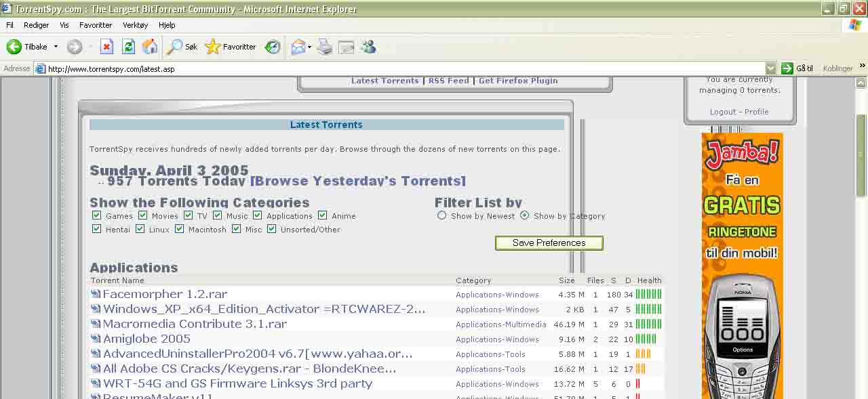Image resolution: width=868 pixels, height=399 pixels.
Task: Uncheck the Unsorted/Other checkbox
Action: [272, 229]
